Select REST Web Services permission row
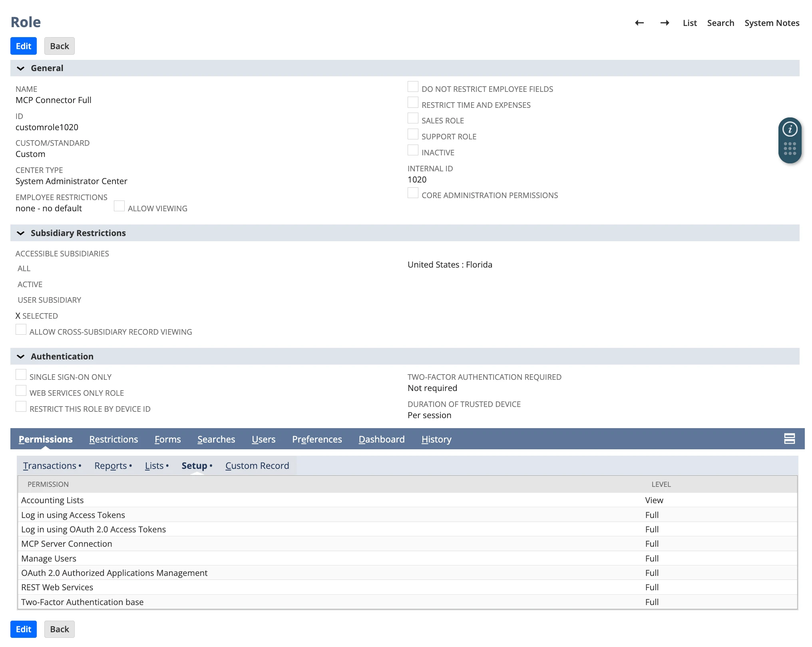Screen dimensions: 812x647 pos(407,587)
